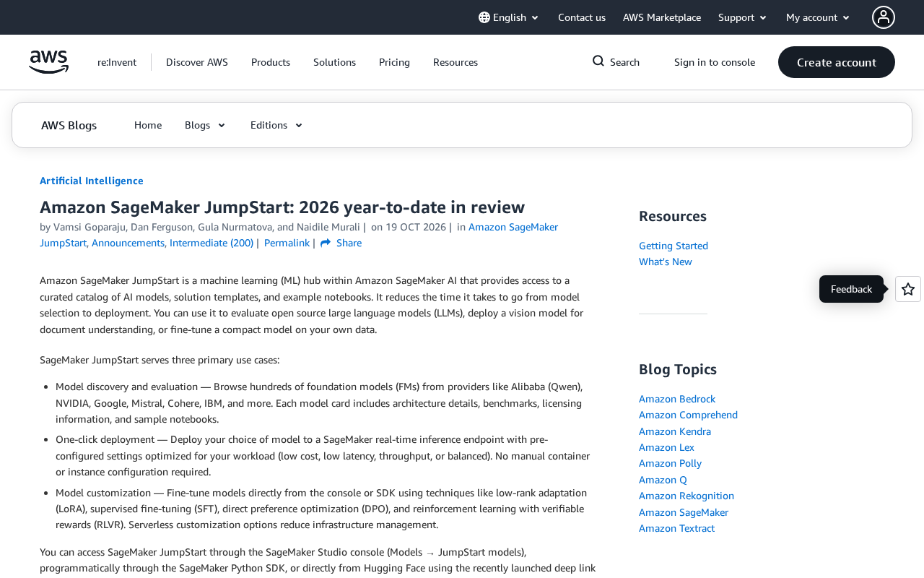The width and height of the screenshot is (924, 578).
Task: Expand the My account menu
Action: point(819,17)
